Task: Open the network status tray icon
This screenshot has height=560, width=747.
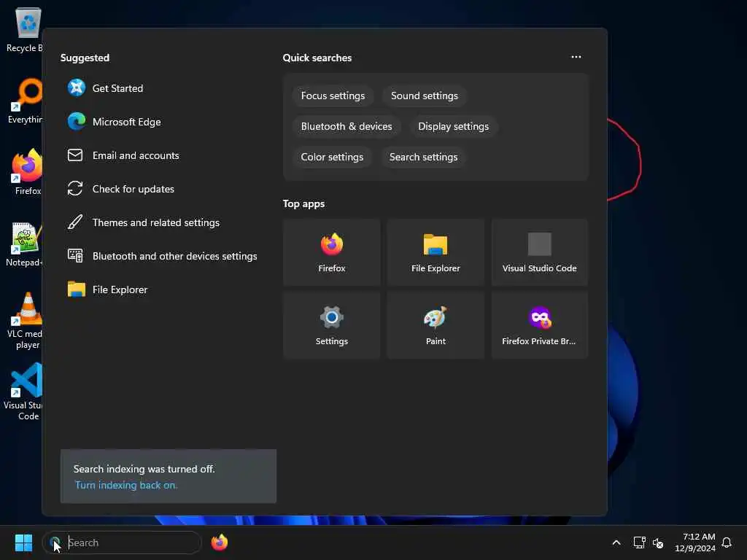Action: (x=639, y=542)
